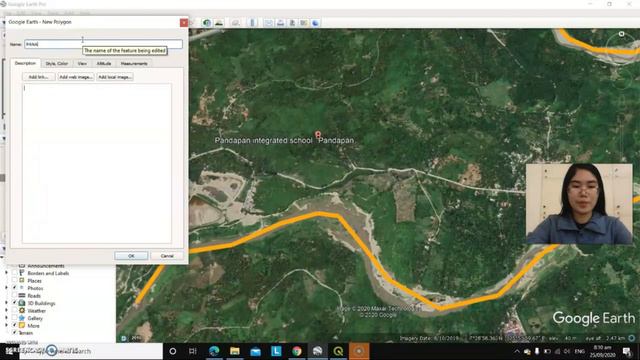640x360 pixels.
Task: Uncheck the 3D Buildings layer checkbox
Action: pyautogui.click(x=15, y=303)
